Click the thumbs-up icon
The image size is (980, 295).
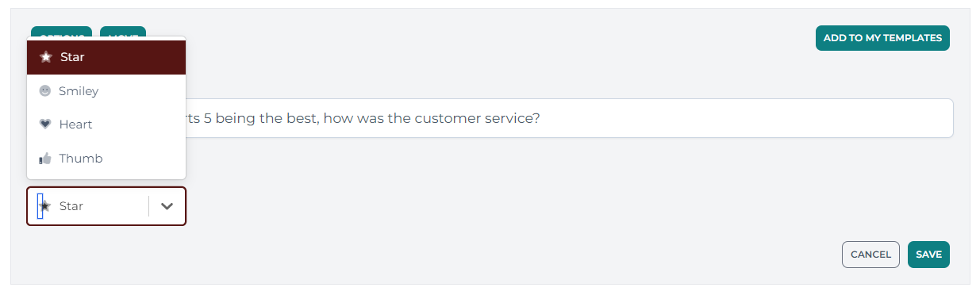click(45, 159)
